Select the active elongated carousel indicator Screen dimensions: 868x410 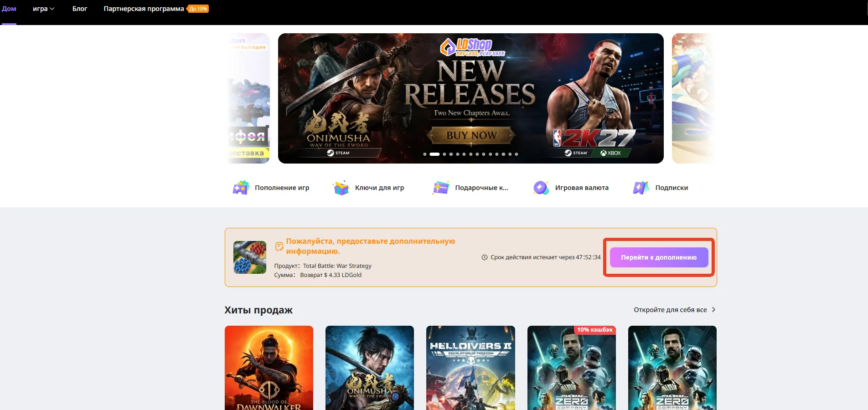[434, 154]
